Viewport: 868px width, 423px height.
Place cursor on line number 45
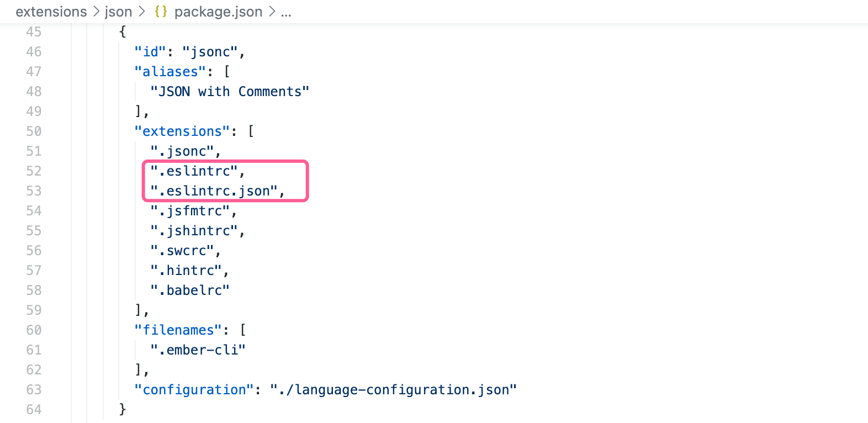click(34, 32)
